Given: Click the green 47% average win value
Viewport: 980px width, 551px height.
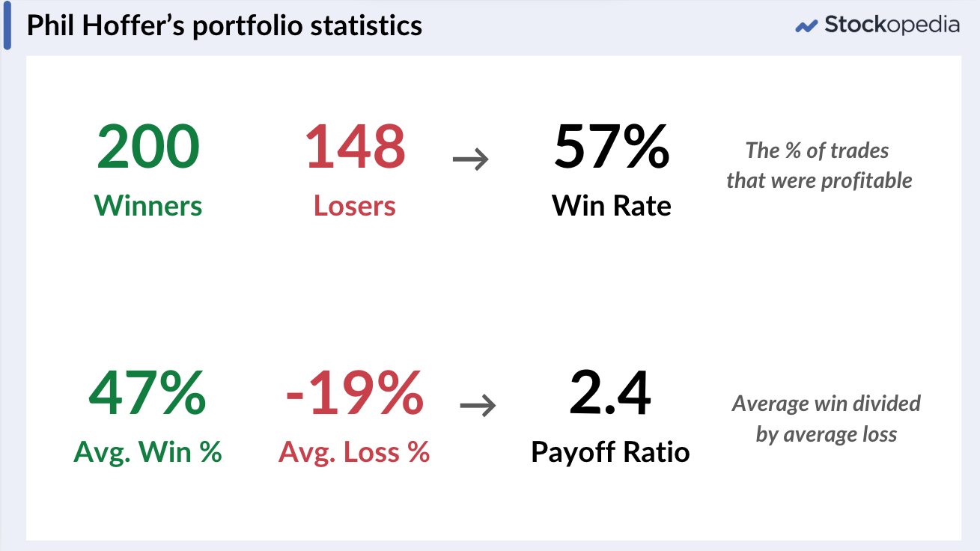Looking at the screenshot, I should 147,394.
